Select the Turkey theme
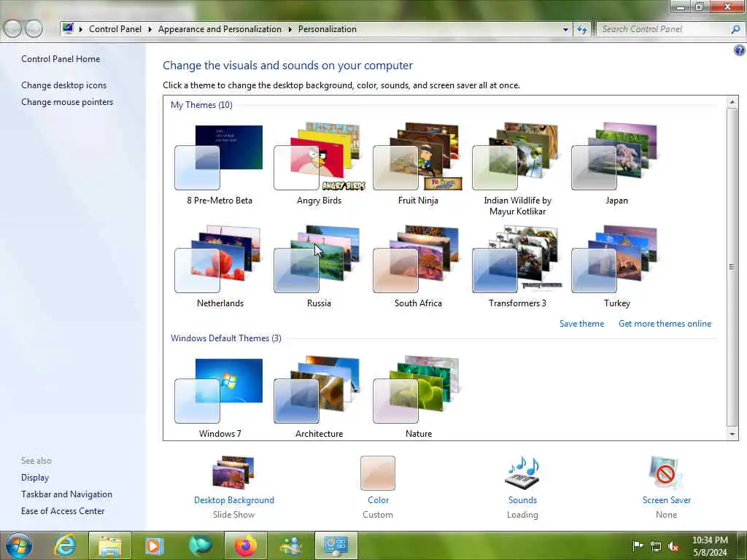The height and width of the screenshot is (560, 747). click(x=616, y=267)
